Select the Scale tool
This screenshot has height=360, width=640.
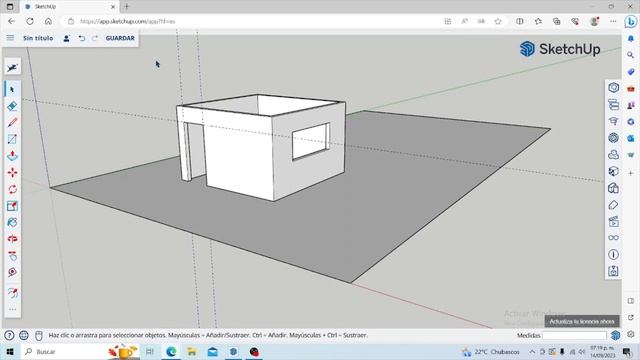12,206
